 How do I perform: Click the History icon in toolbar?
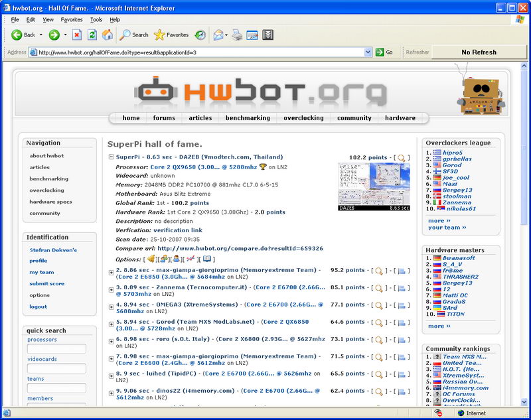(200, 35)
